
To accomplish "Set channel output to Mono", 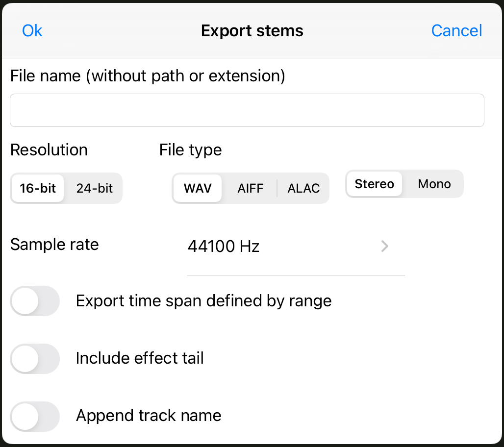I will (434, 184).
